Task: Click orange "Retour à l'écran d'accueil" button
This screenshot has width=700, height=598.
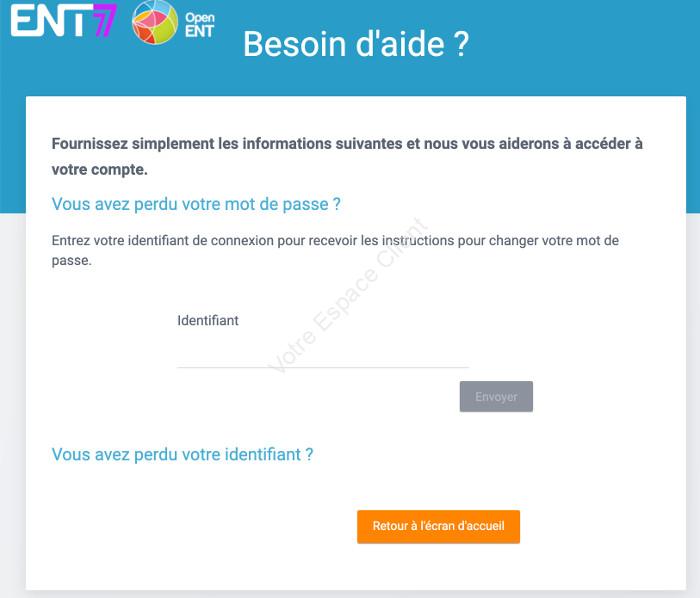Action: pos(438,526)
